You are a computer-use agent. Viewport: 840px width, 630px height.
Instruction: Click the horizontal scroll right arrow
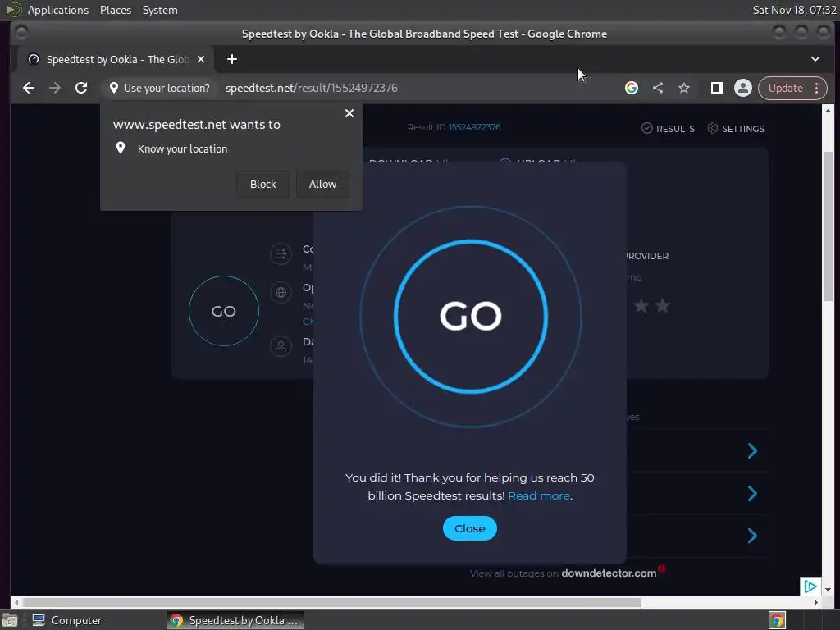coord(816,602)
